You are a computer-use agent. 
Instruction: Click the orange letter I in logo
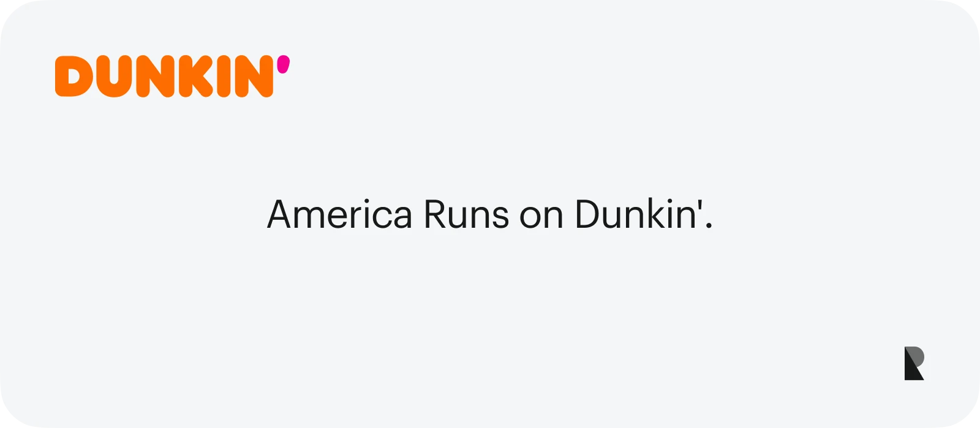(225, 77)
